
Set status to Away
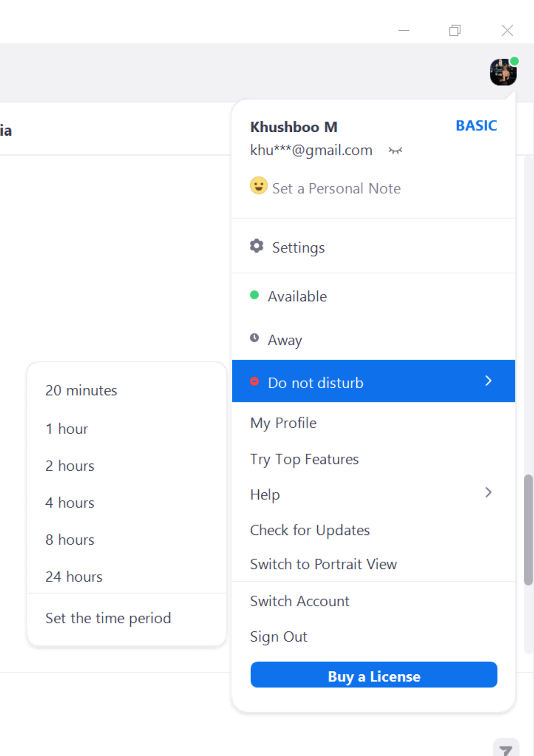[x=373, y=339]
